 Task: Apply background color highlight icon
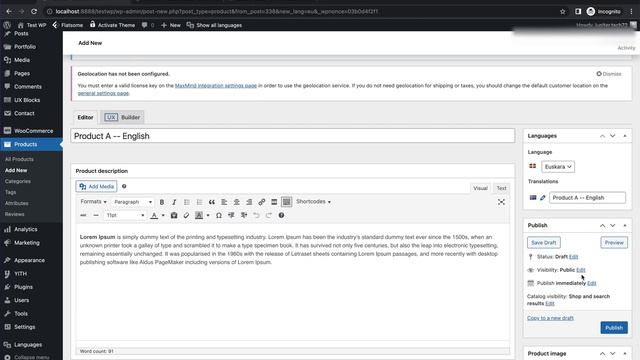(199, 215)
